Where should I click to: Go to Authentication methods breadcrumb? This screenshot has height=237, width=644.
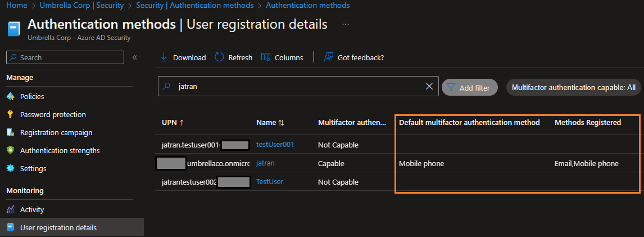click(308, 6)
